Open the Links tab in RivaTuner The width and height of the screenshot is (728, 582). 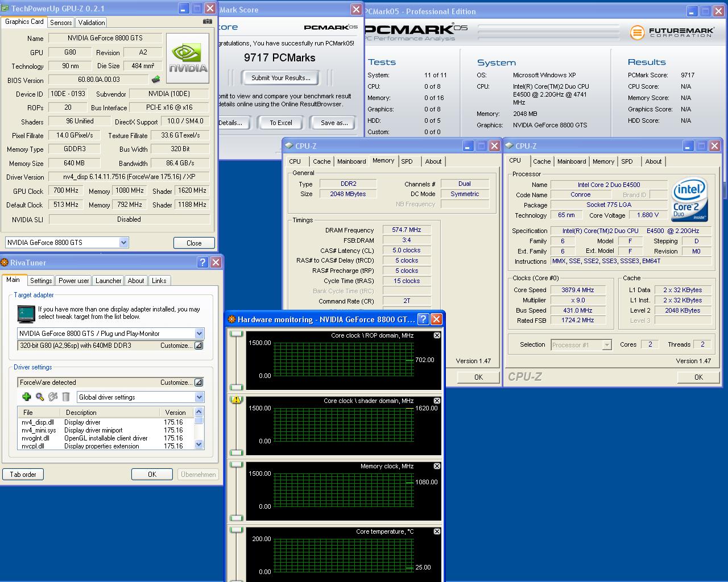tap(159, 281)
